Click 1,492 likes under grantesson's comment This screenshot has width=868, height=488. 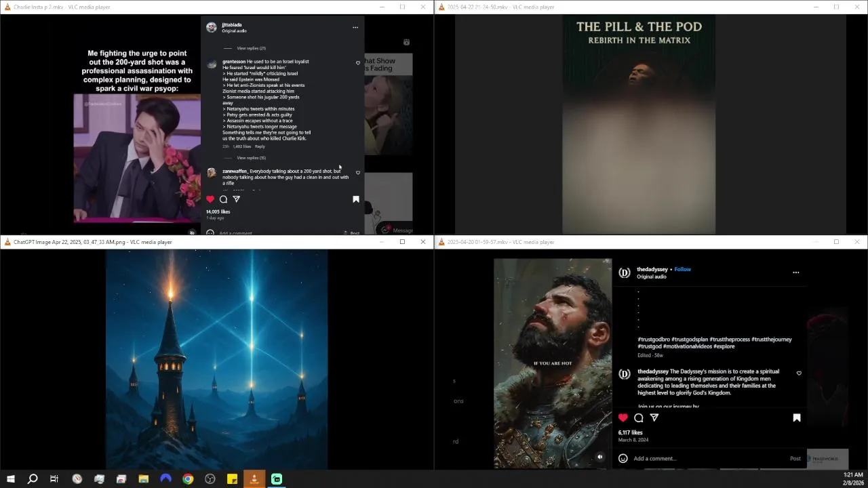coord(241,146)
